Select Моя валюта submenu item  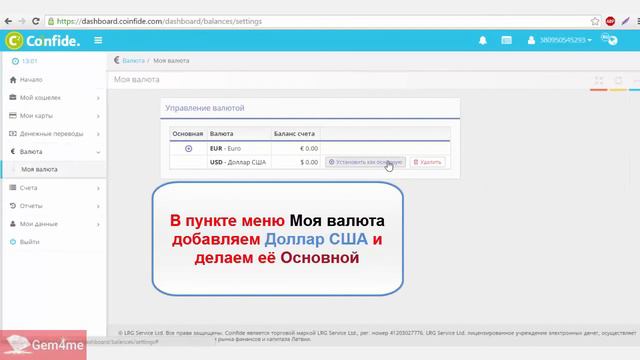click(39, 169)
